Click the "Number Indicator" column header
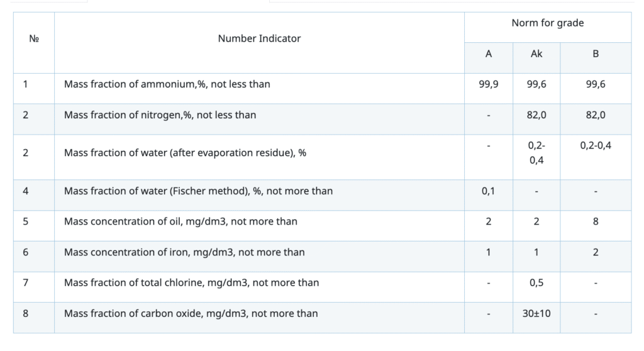The width and height of the screenshot is (644, 351). [259, 38]
